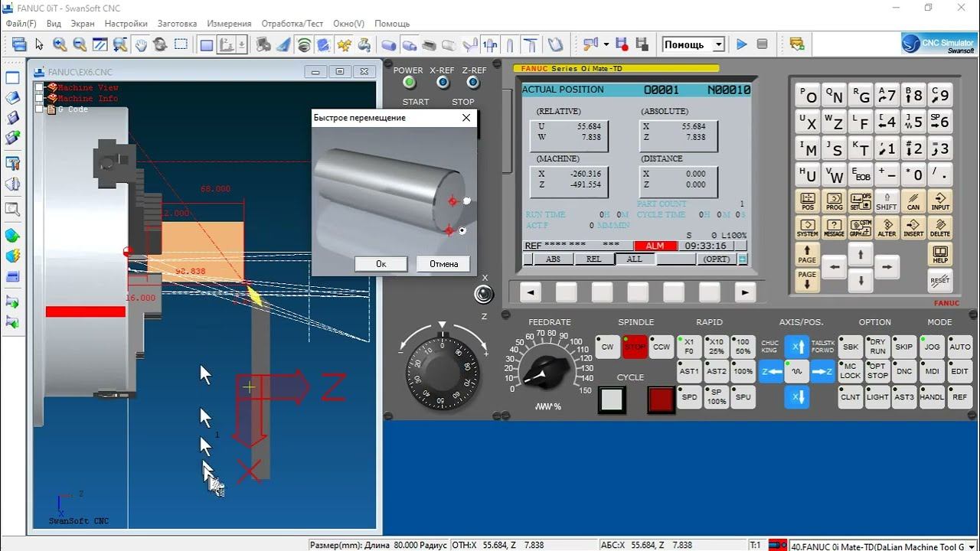This screenshot has height=551, width=980.
Task: Select the pan hand tool in toolbar
Action: point(141,45)
